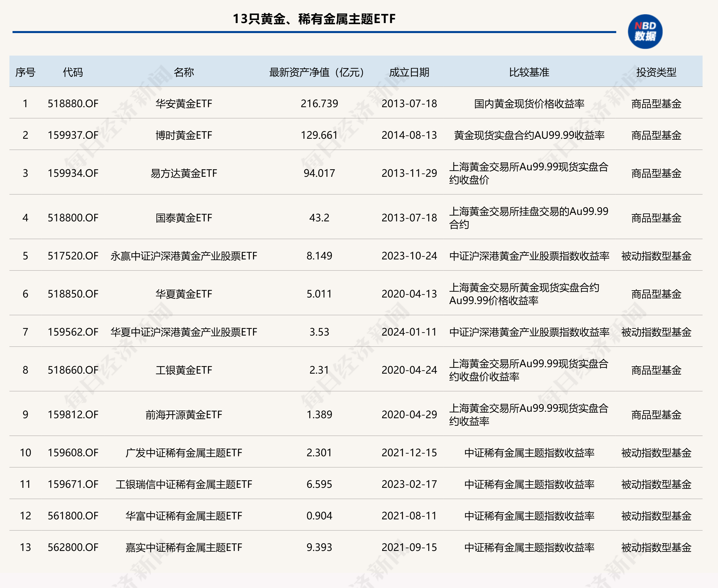Image resolution: width=718 pixels, height=588 pixels.
Task: Select code 159812.OF
Action: click(x=73, y=415)
